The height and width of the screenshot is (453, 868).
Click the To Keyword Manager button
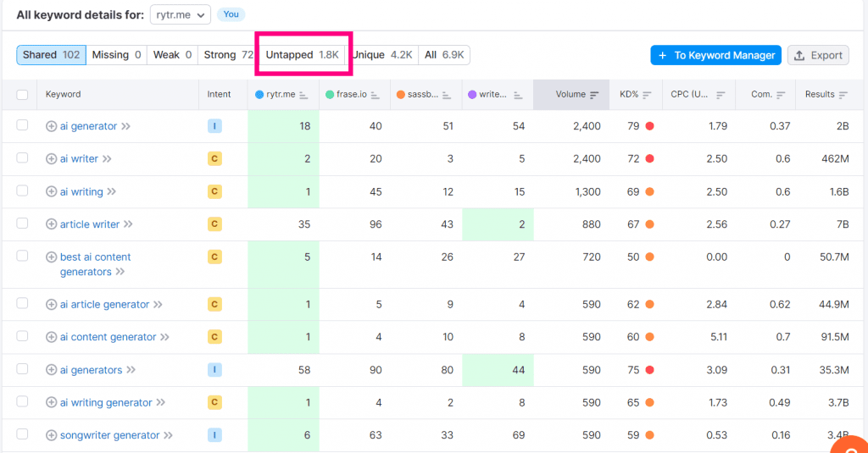pyautogui.click(x=715, y=55)
